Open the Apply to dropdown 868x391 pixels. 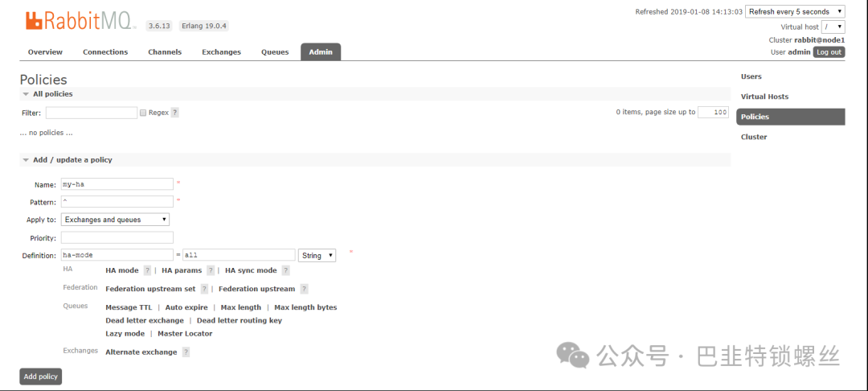click(115, 220)
